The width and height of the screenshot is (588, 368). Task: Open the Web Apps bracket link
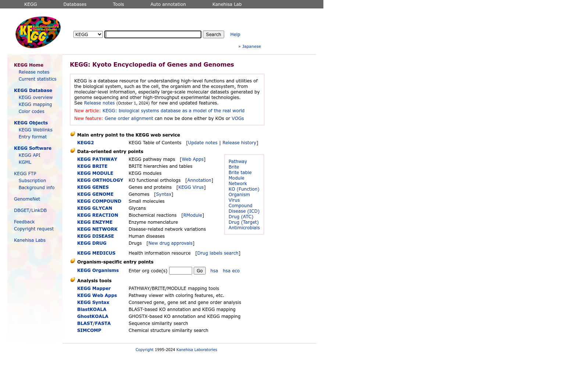point(193,159)
